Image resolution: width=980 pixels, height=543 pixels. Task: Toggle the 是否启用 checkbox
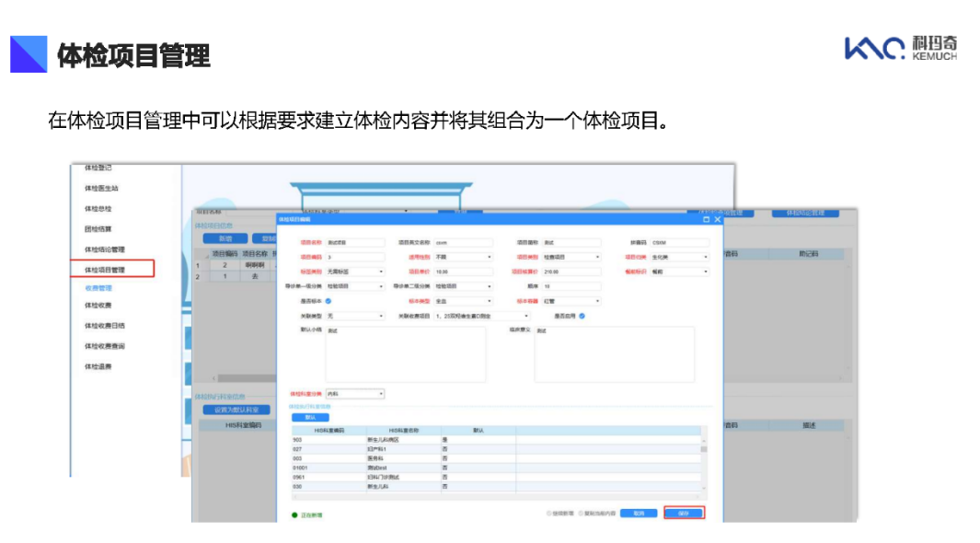(582, 316)
